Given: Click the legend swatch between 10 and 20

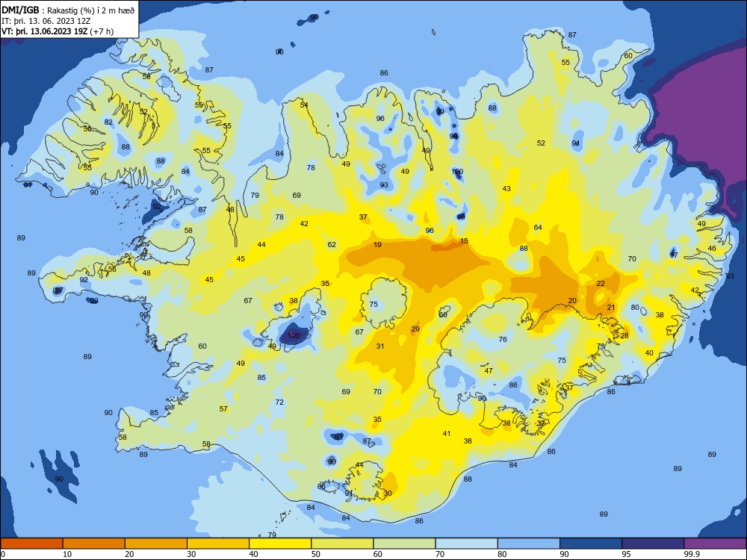Looking at the screenshot, I should [x=94, y=544].
